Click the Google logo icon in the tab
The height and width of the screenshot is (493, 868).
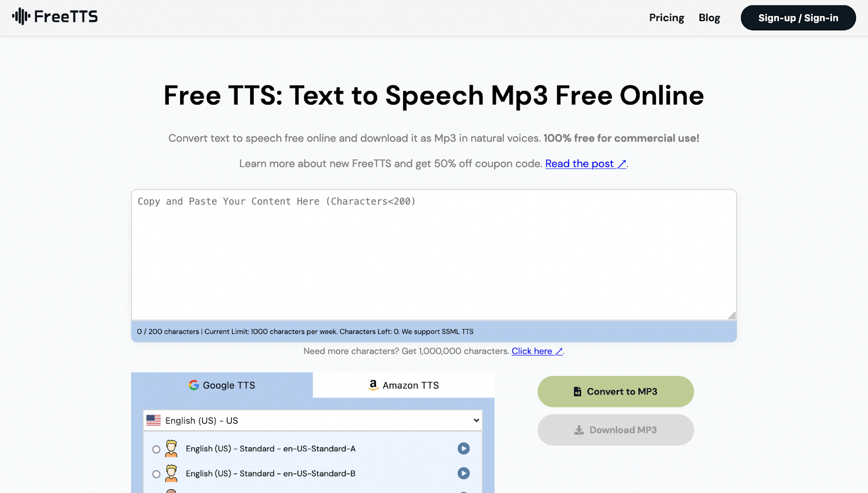[x=194, y=385]
